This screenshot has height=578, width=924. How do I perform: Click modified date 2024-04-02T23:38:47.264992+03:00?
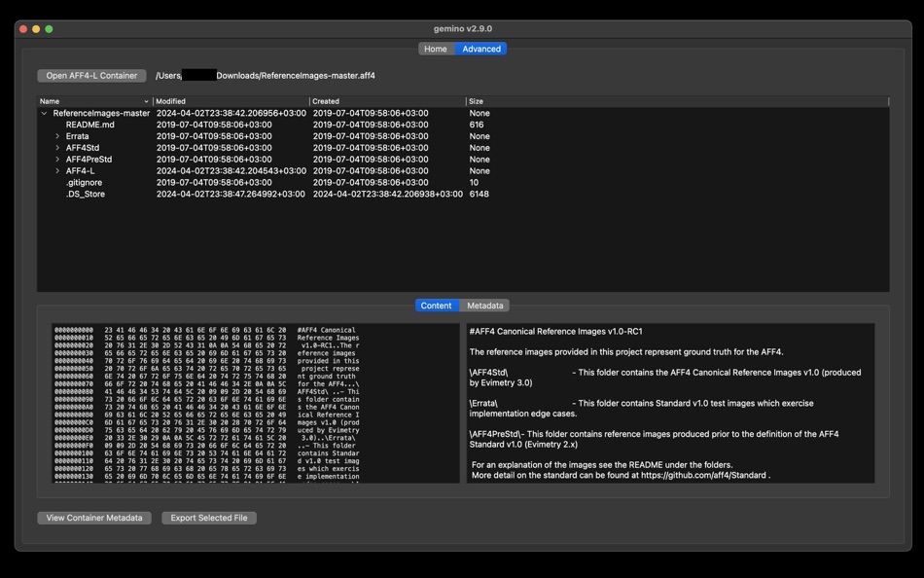[x=231, y=194]
